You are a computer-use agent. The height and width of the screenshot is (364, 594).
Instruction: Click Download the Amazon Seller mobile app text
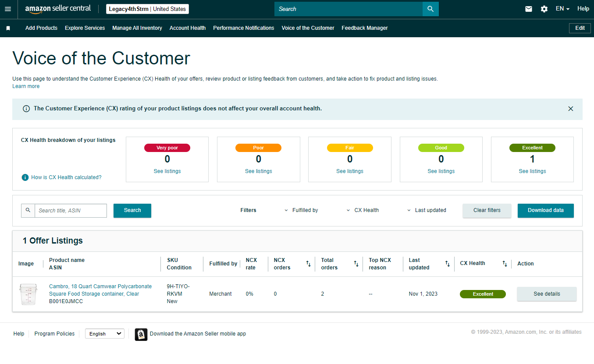tap(198, 334)
